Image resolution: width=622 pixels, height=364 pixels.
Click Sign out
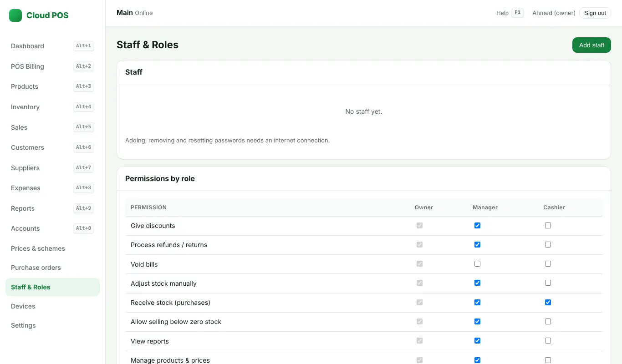tap(595, 13)
